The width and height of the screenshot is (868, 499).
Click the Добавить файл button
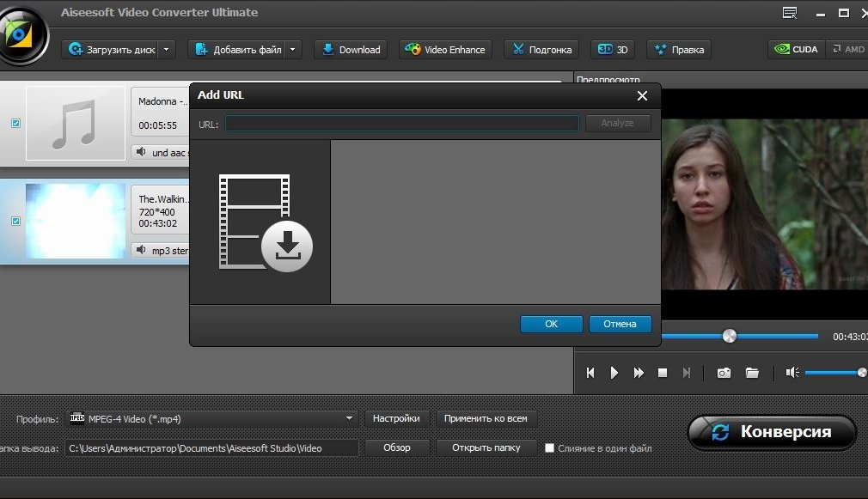237,50
